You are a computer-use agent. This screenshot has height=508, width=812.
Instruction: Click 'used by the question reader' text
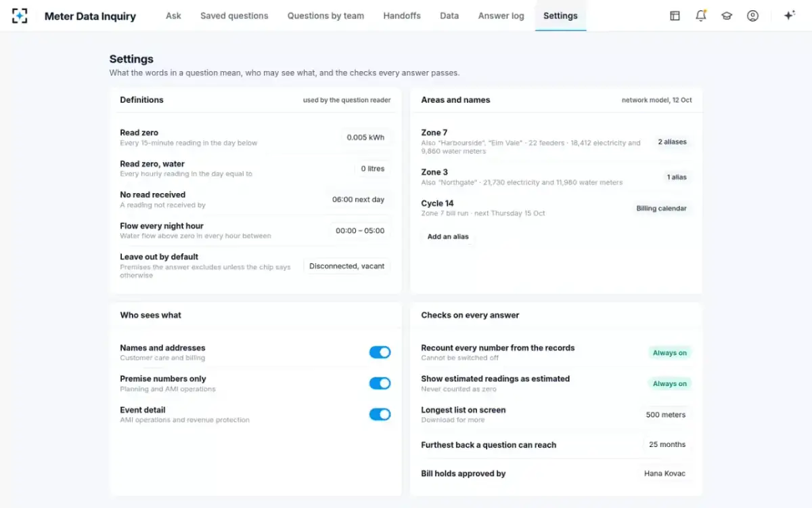tap(346, 100)
